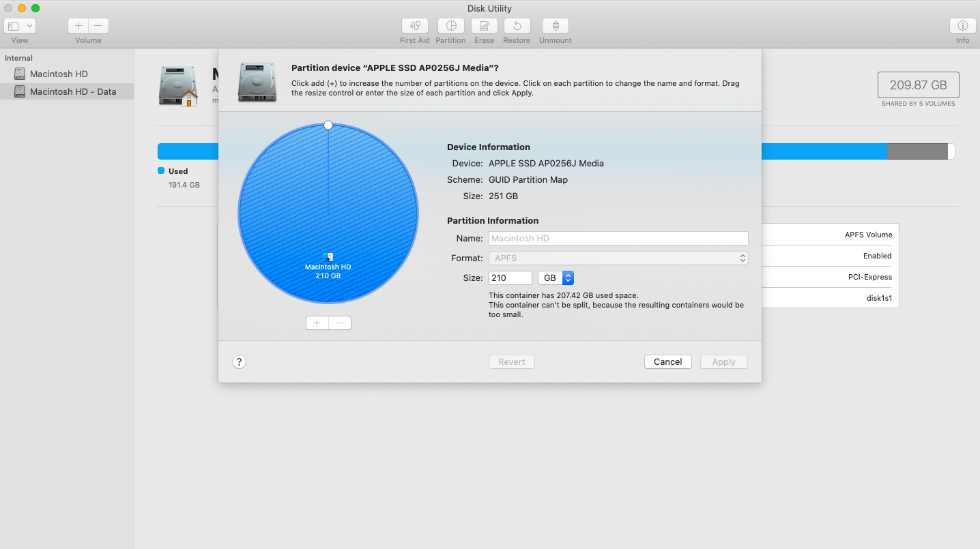Add a partition with plus under pie chart

pos(317,323)
